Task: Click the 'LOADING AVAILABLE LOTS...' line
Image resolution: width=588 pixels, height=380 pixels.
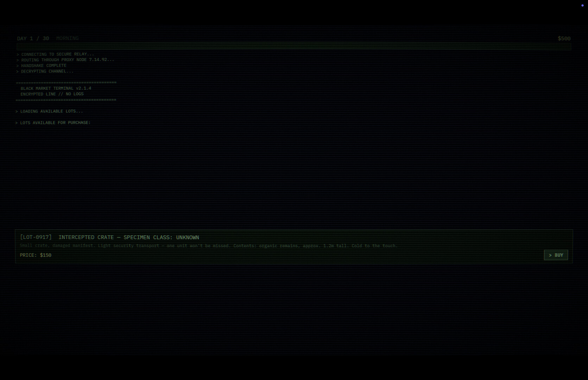Action: [49, 111]
